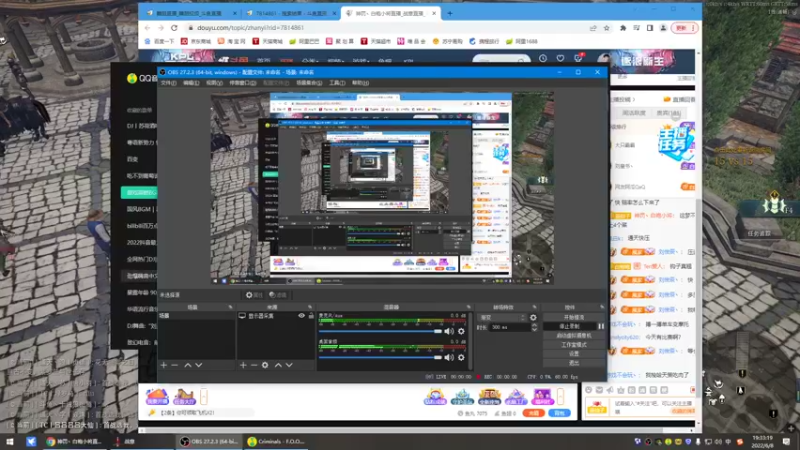Mute the first mixer audio channel
This screenshot has width=800, height=450.
(449, 332)
